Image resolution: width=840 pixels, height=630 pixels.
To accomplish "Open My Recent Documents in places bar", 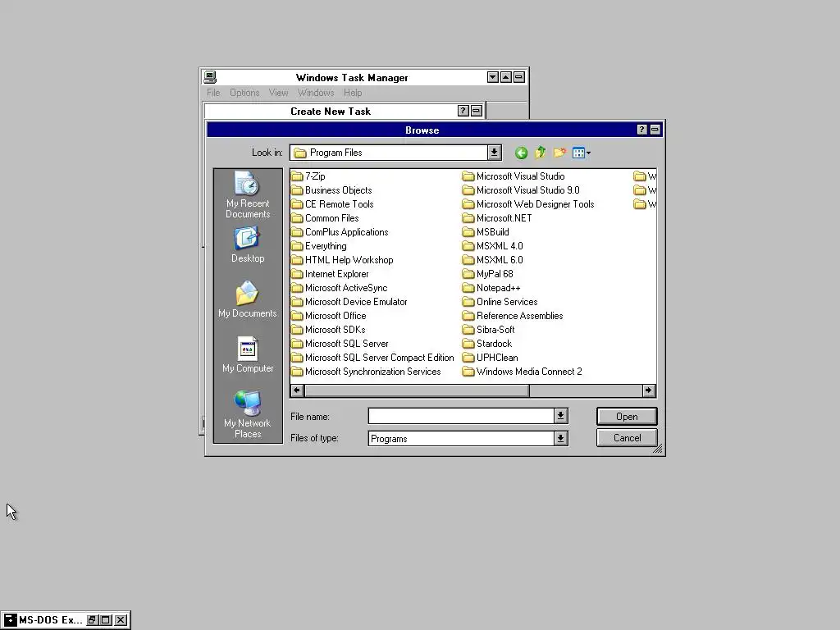I will (x=248, y=195).
